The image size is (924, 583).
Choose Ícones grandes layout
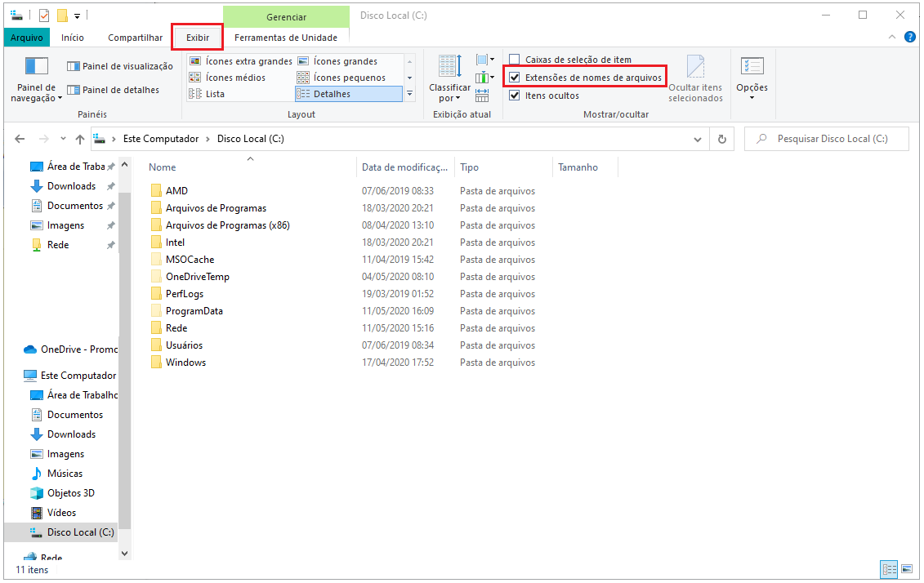pyautogui.click(x=337, y=61)
